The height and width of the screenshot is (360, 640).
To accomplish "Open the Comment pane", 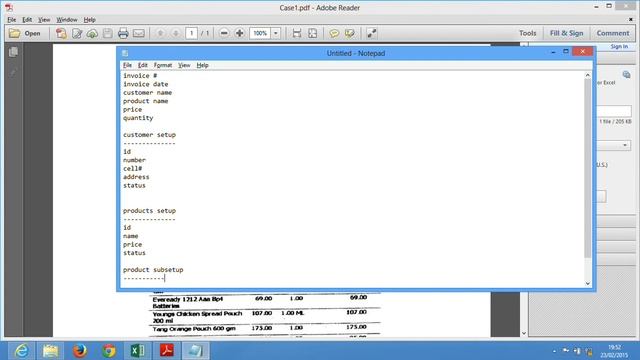I will (613, 33).
